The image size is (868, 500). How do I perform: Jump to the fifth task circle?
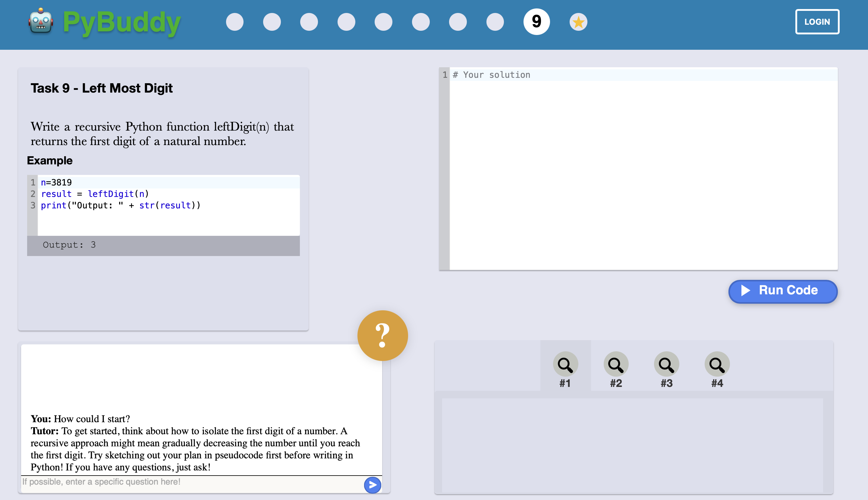(x=383, y=22)
